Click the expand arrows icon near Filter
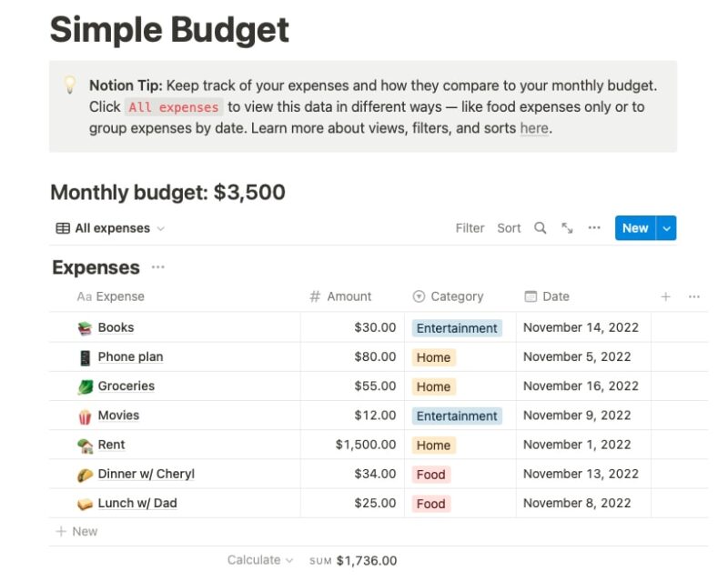728x581 pixels. click(566, 228)
